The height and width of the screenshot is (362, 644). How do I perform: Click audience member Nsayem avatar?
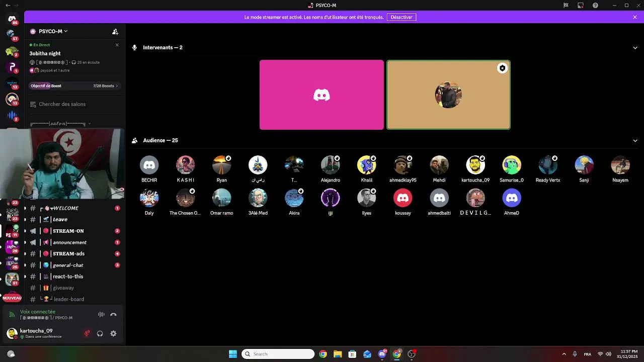[620, 165]
